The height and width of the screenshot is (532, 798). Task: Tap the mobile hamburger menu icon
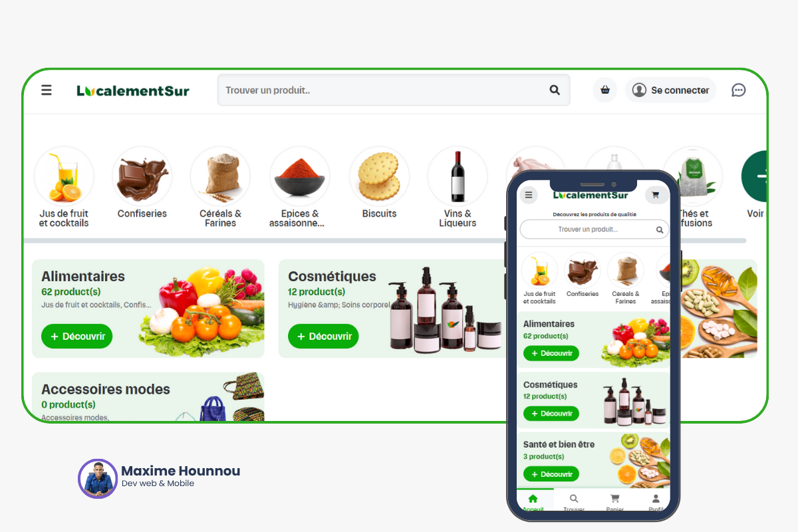(x=528, y=195)
